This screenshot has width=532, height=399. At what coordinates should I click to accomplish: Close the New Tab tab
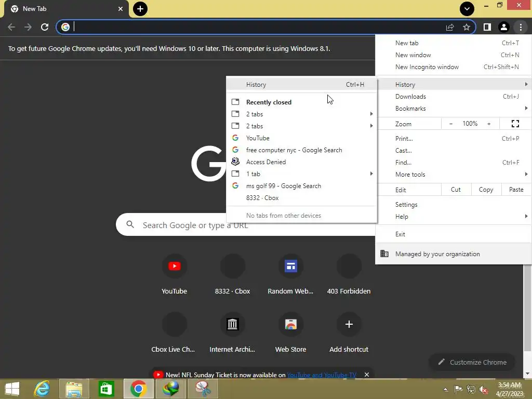point(121,9)
